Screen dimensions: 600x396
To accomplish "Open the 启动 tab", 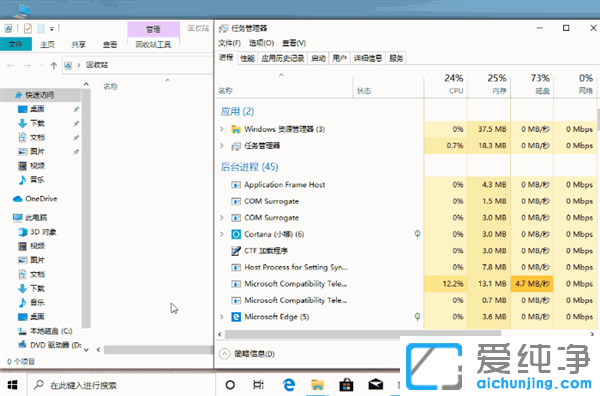I will point(318,58).
